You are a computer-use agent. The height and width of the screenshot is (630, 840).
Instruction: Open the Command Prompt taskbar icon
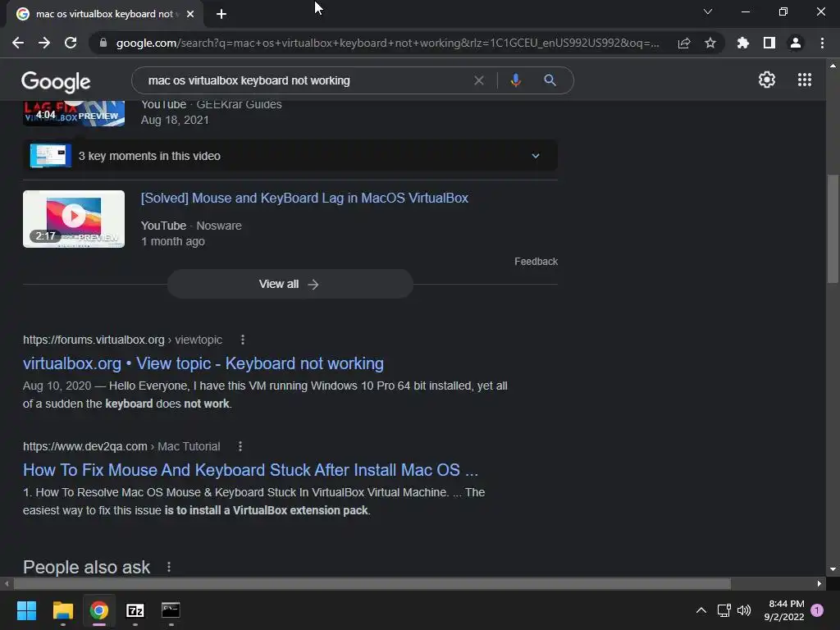click(171, 610)
